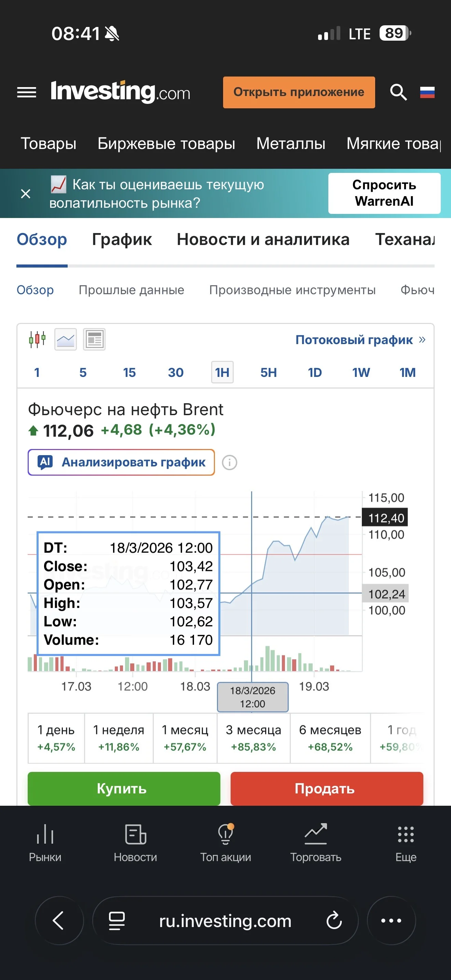The height and width of the screenshot is (980, 451).
Task: Click the info icon beside Analyze chart
Action: (229, 463)
